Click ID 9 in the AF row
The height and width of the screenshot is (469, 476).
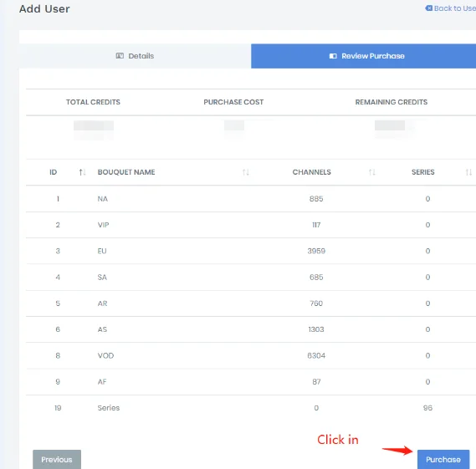pos(58,381)
